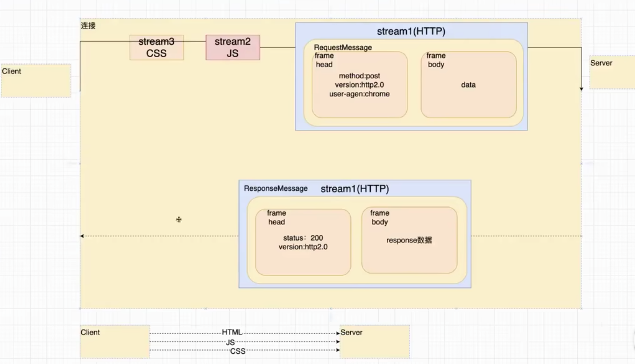Select the top-left Client box
Viewport: 635px width, 364px height.
(x=36, y=81)
